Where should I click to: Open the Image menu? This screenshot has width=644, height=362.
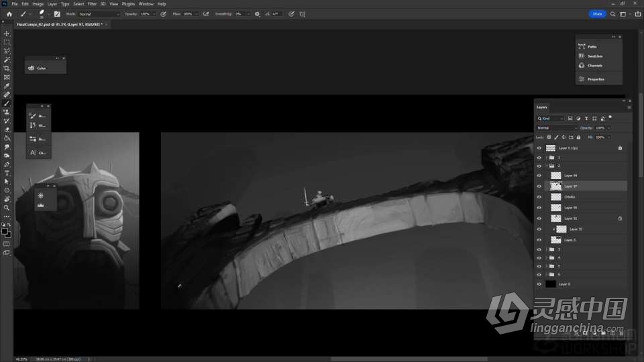38,4
